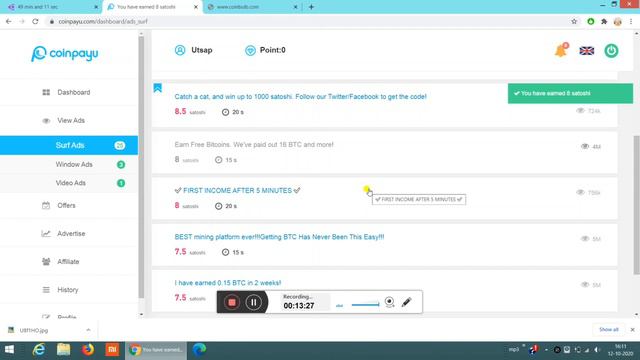This screenshot has height=360, width=640.
Task: Stop the screen recording
Action: click(232, 302)
